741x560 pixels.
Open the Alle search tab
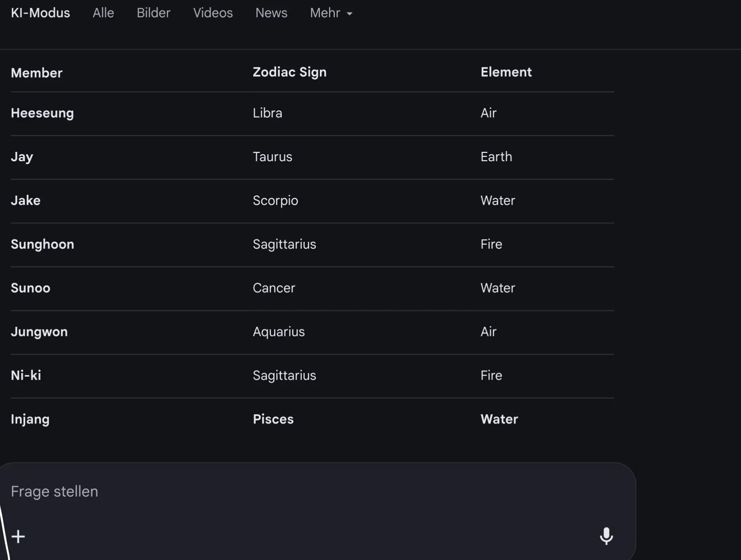[x=103, y=13]
